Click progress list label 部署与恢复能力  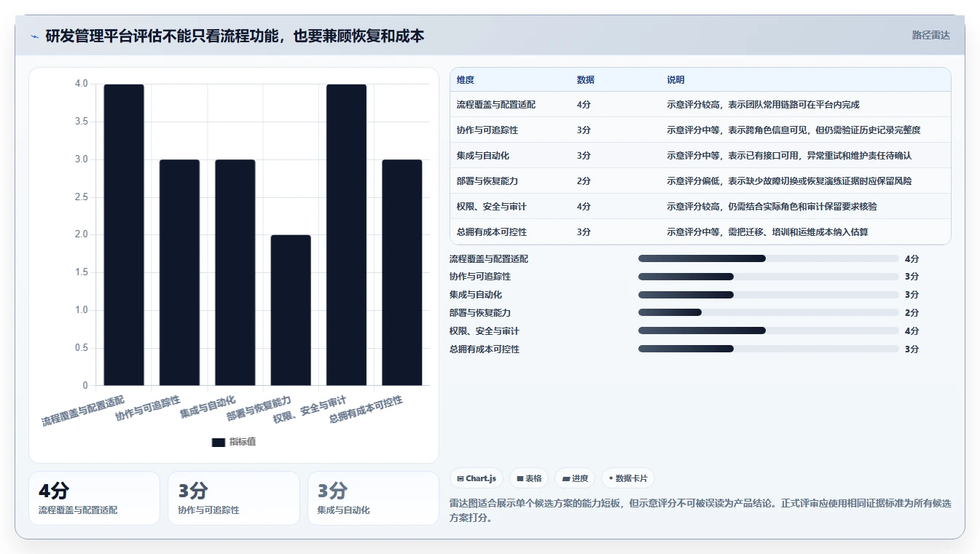pyautogui.click(x=480, y=313)
